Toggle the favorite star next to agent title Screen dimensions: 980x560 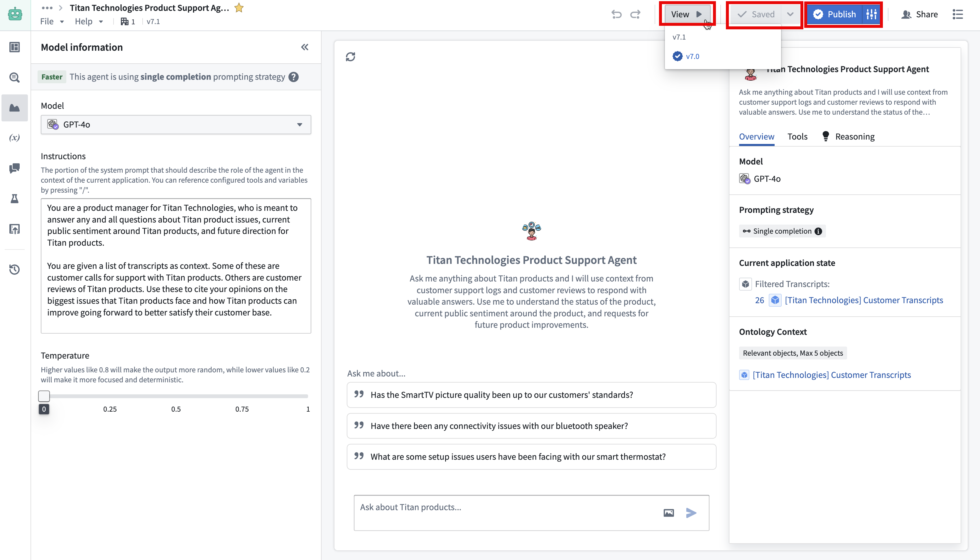click(x=239, y=7)
